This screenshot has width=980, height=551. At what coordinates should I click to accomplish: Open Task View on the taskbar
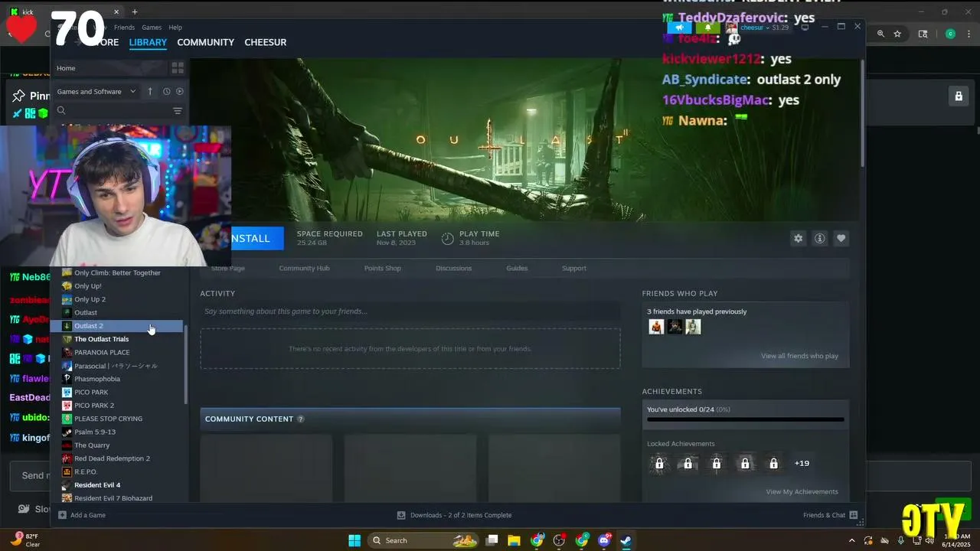(x=492, y=540)
